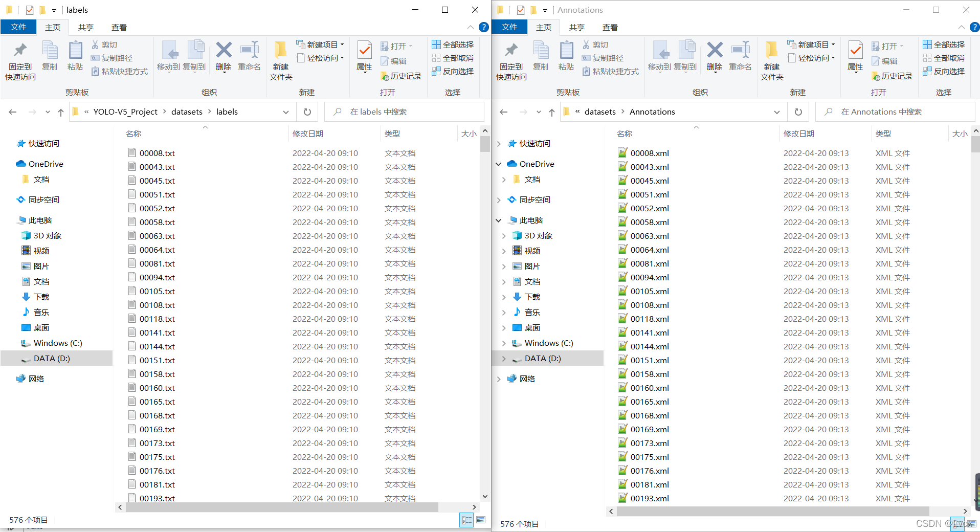Open recent locations dropdown in labels window
980x532 pixels.
pyautogui.click(x=48, y=112)
